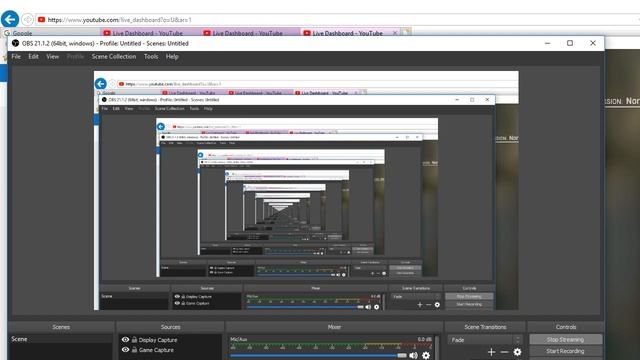
Task: Maximize the OBS window
Action: coord(570,43)
